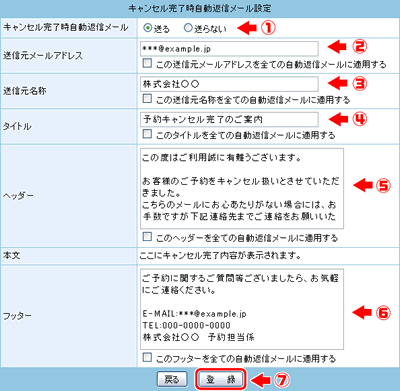Click the 登録 button
Image resolution: width=400 pixels, height=391 pixels.
click(221, 379)
